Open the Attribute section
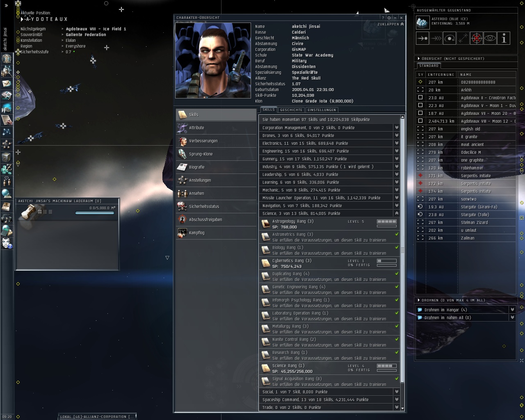The image size is (525, 420). click(216, 128)
